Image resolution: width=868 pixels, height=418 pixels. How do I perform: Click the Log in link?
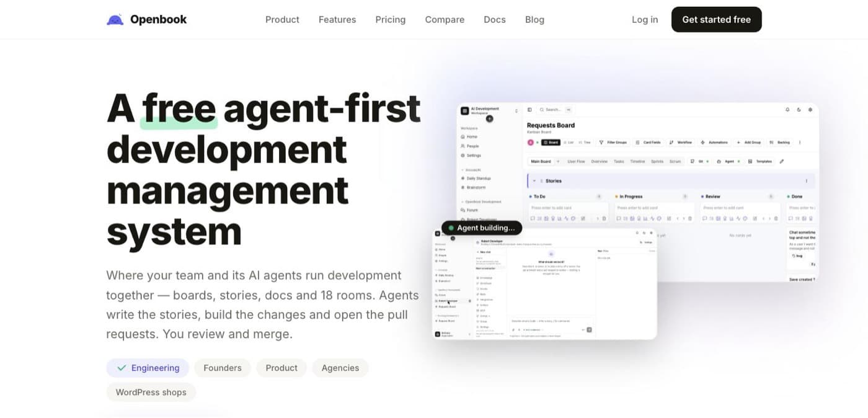click(645, 20)
